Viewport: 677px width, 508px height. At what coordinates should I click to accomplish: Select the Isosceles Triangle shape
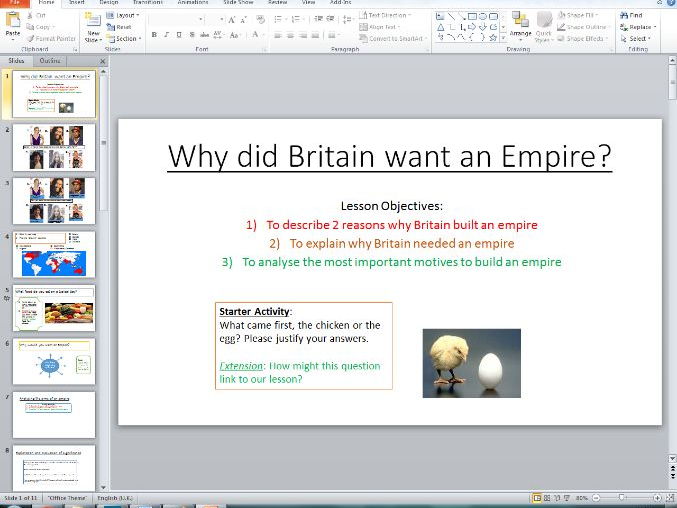pos(440,27)
